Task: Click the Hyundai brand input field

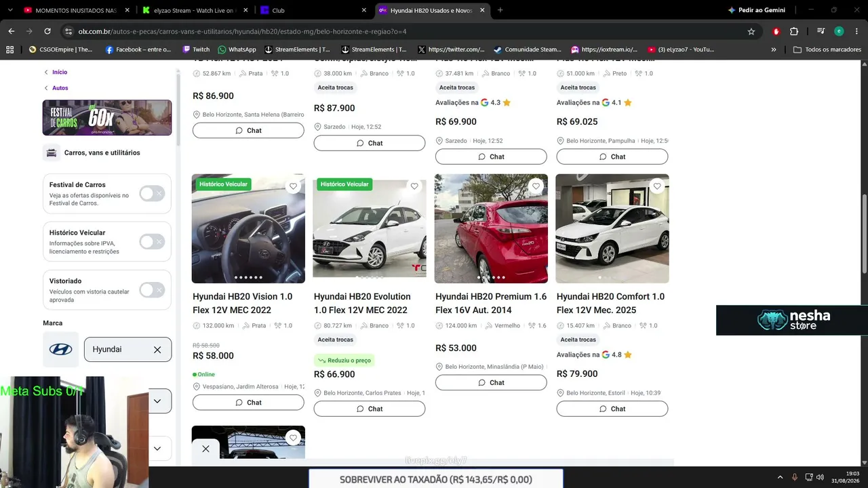Action: coord(127,350)
